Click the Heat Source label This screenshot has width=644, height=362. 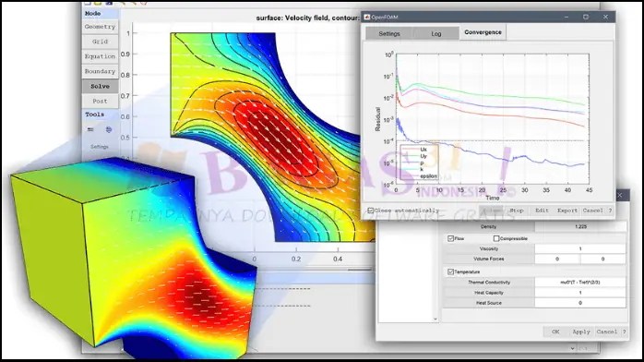(x=489, y=303)
